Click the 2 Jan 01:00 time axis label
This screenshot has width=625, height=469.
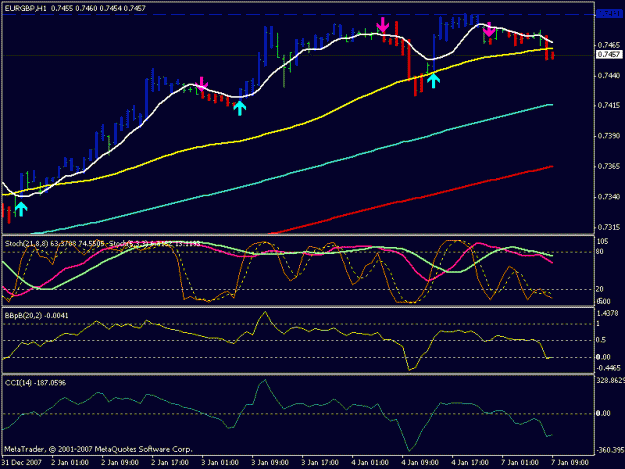(x=70, y=463)
